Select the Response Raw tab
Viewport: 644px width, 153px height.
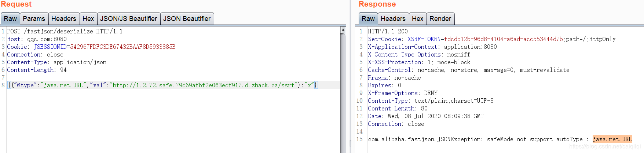point(368,19)
